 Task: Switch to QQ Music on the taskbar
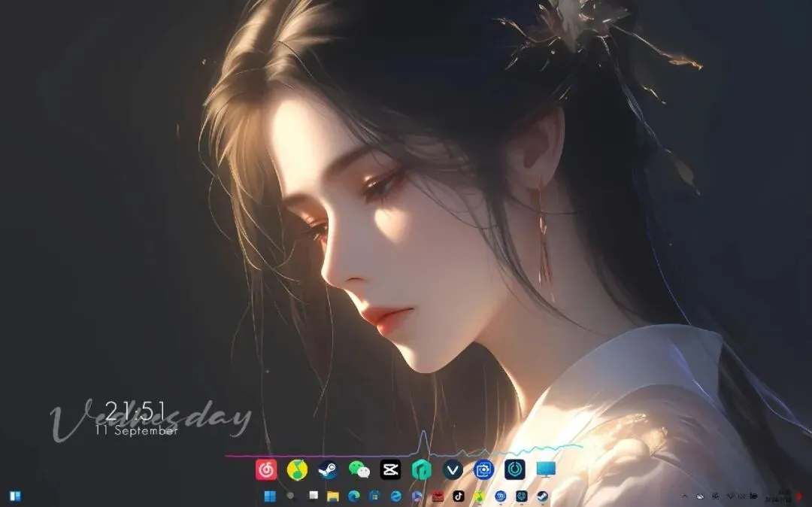pyautogui.click(x=480, y=496)
